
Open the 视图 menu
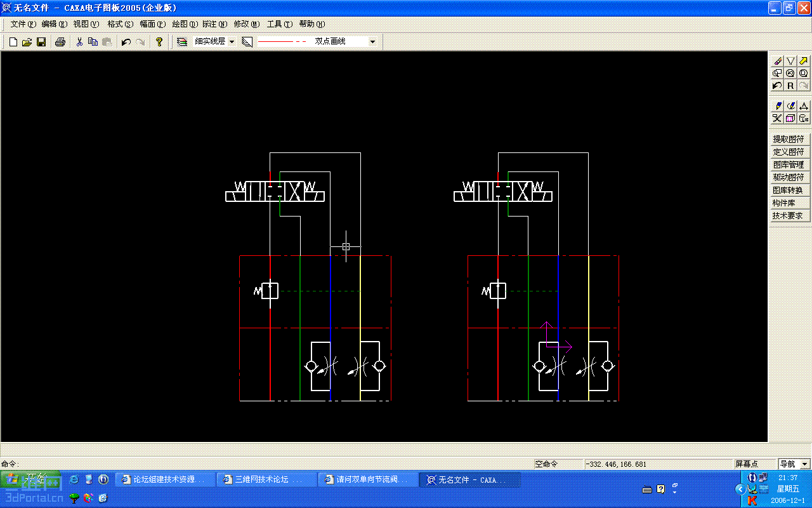(x=86, y=24)
